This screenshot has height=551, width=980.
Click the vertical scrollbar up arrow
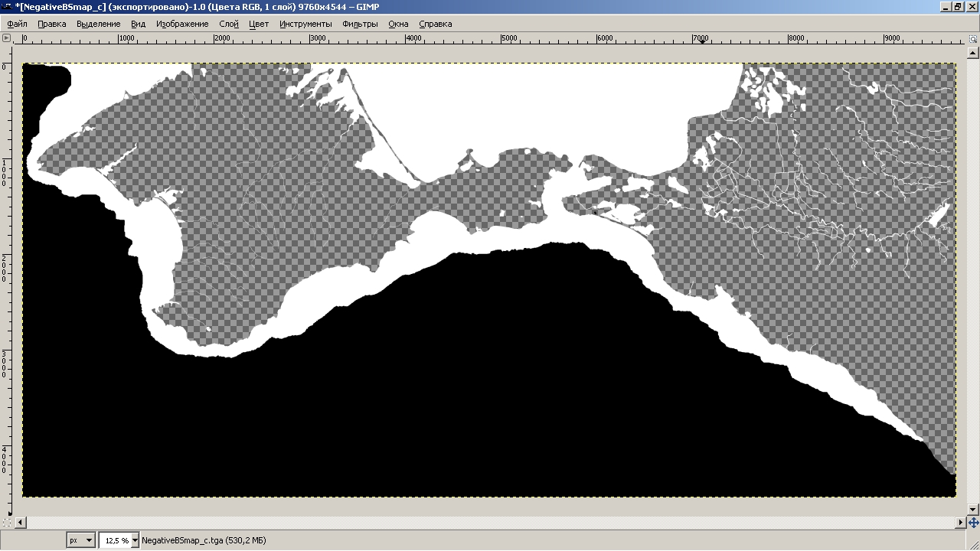[x=973, y=52]
